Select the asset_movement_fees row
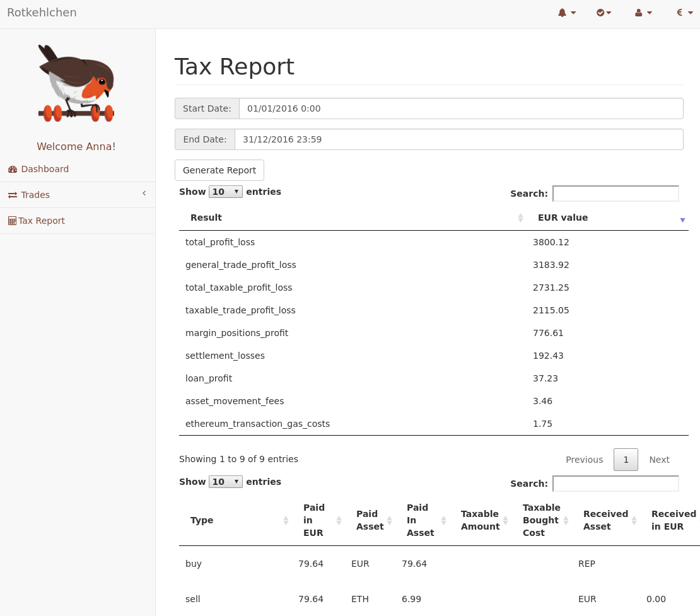700x616 pixels. point(433,401)
